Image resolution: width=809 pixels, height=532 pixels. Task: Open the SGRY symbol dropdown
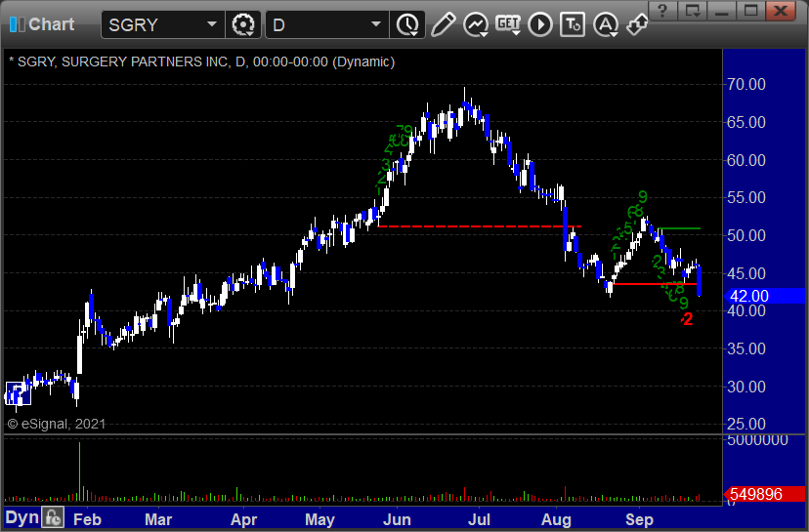tap(162, 24)
